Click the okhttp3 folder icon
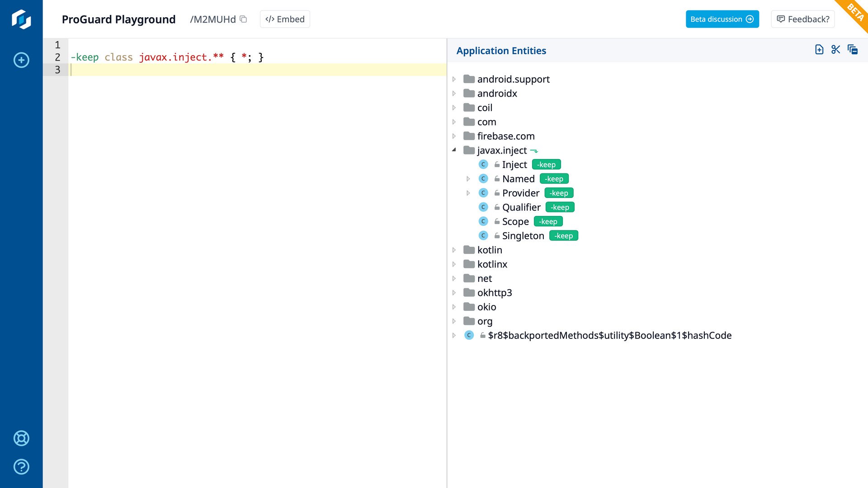868x488 pixels. point(469,293)
